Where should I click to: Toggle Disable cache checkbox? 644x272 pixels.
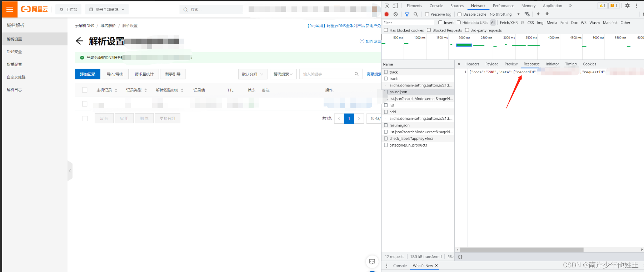(459, 14)
